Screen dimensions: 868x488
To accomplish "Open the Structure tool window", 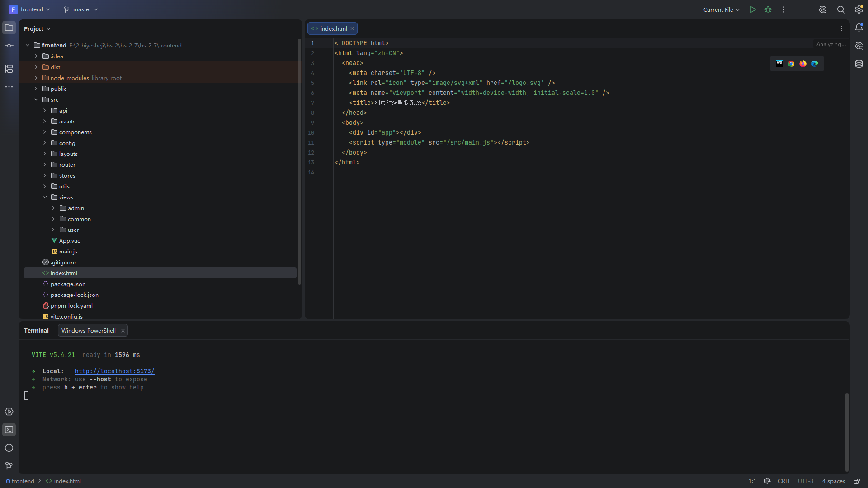I will (x=9, y=69).
